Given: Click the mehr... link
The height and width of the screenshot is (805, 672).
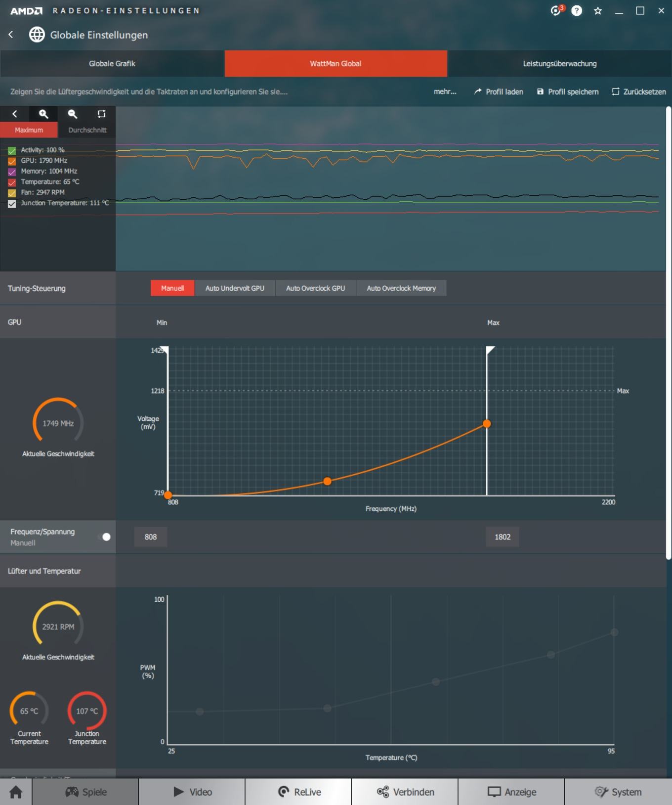Looking at the screenshot, I should pyautogui.click(x=445, y=91).
